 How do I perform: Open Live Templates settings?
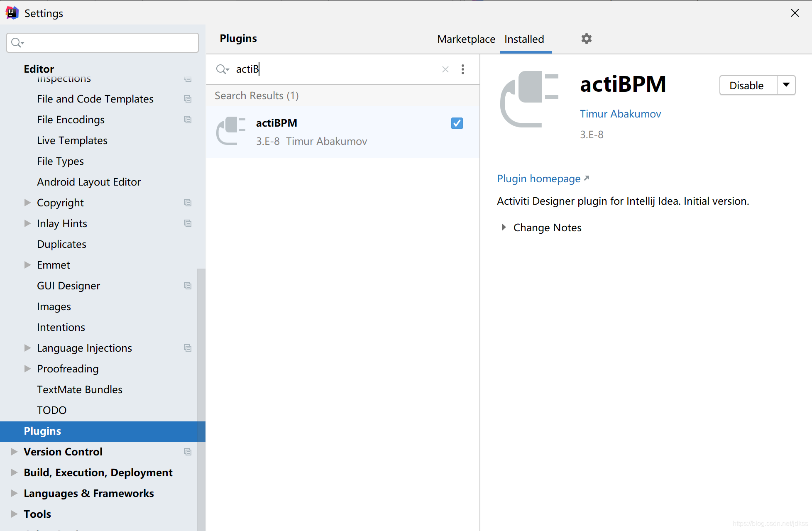pos(72,140)
